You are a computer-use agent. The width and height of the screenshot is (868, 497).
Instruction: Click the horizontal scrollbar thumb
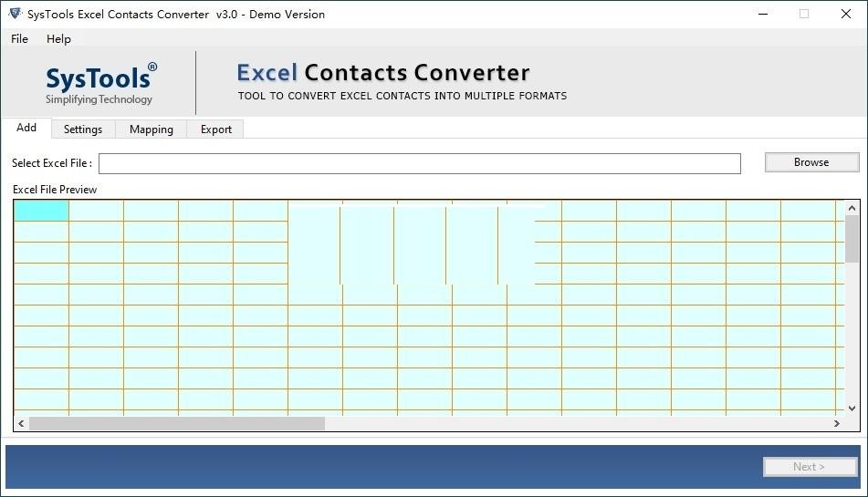pos(177,423)
